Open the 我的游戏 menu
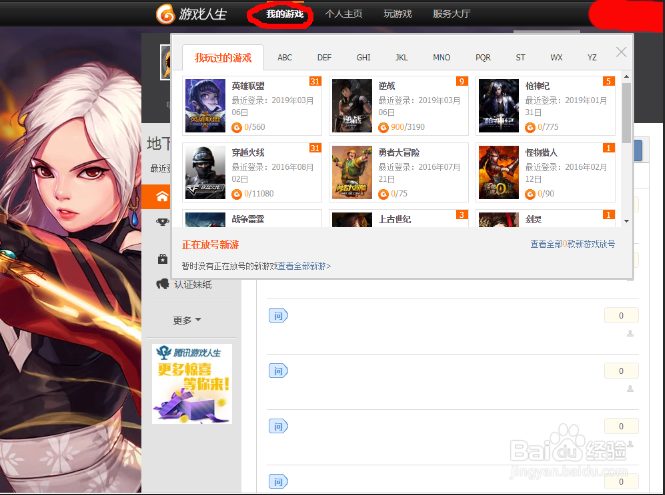Image resolution: width=665 pixels, height=495 pixels. (x=285, y=14)
